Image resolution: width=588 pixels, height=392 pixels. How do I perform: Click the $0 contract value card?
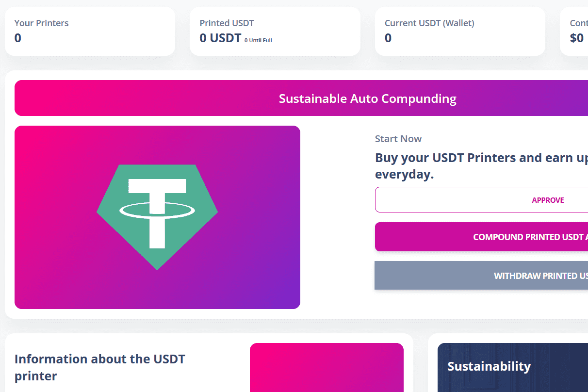pyautogui.click(x=577, y=31)
